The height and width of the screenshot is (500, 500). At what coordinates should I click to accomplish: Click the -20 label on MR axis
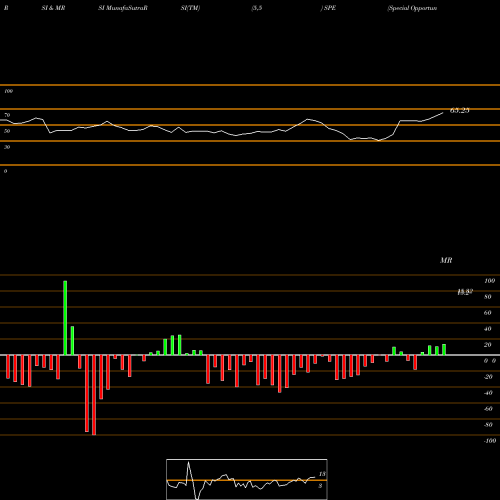point(488,377)
